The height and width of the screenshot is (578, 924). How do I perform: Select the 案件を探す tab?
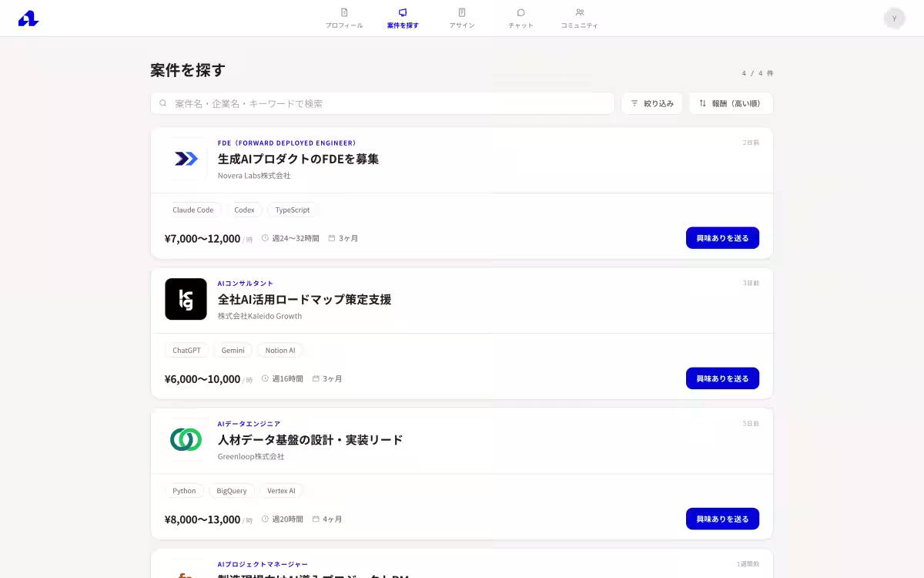tap(403, 18)
